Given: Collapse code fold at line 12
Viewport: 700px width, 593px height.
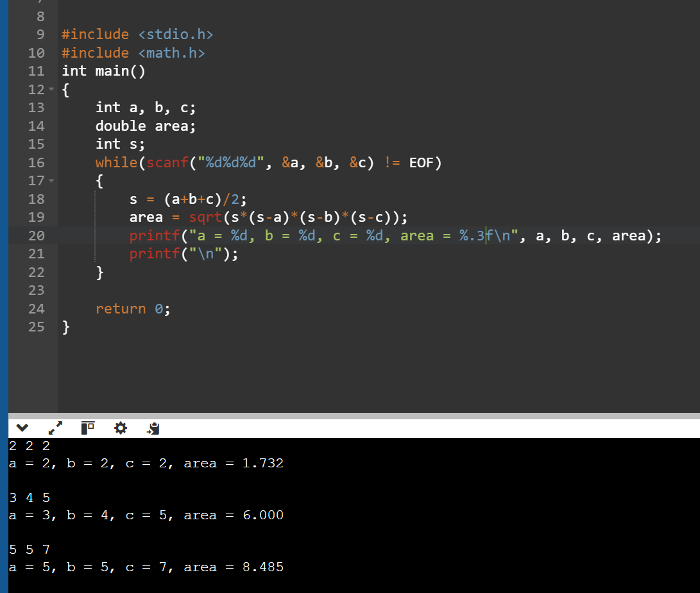Looking at the screenshot, I should point(51,89).
